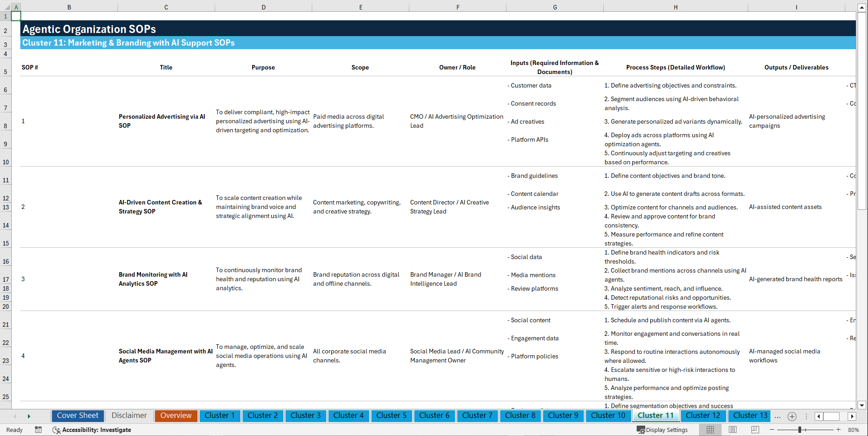Add a new worksheet with the plus icon
This screenshot has width=868, height=436.
click(792, 416)
